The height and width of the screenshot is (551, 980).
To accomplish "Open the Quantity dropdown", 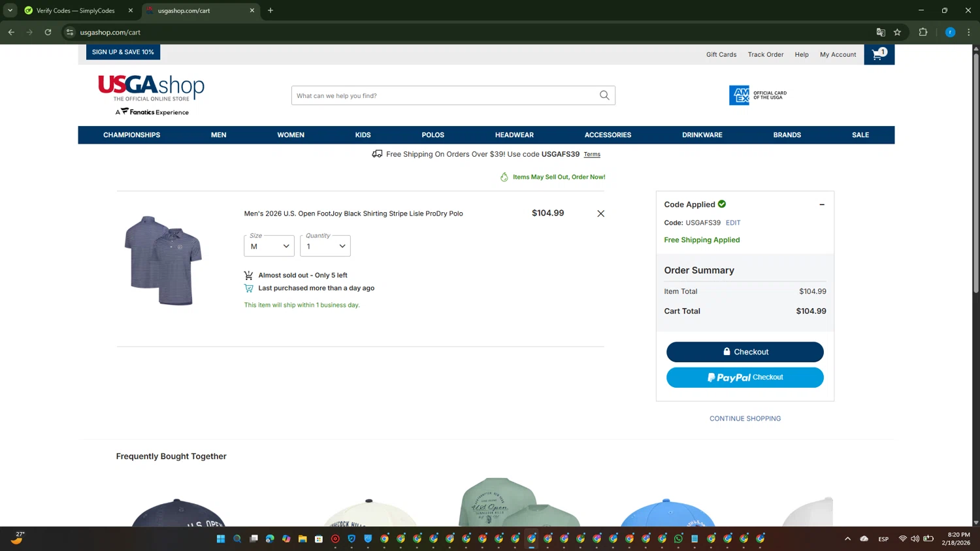I will point(325,246).
